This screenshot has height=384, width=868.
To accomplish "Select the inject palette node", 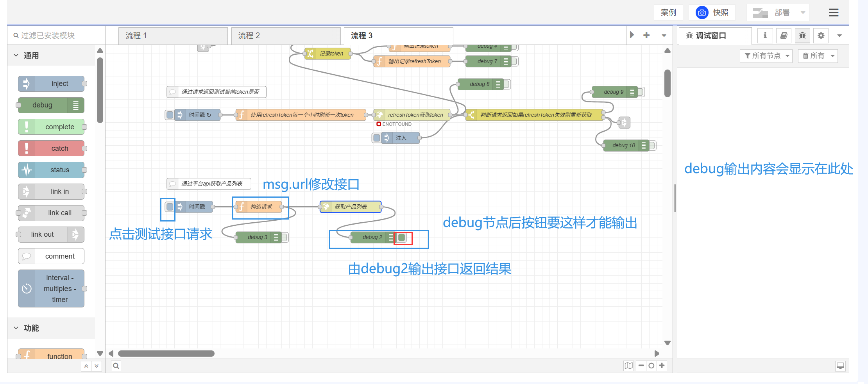I will (51, 84).
